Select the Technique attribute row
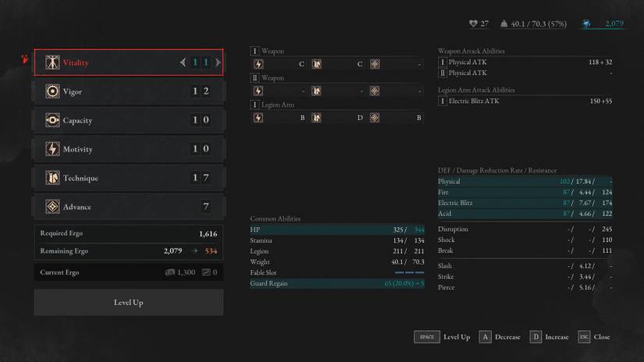644x362 pixels. (129, 178)
